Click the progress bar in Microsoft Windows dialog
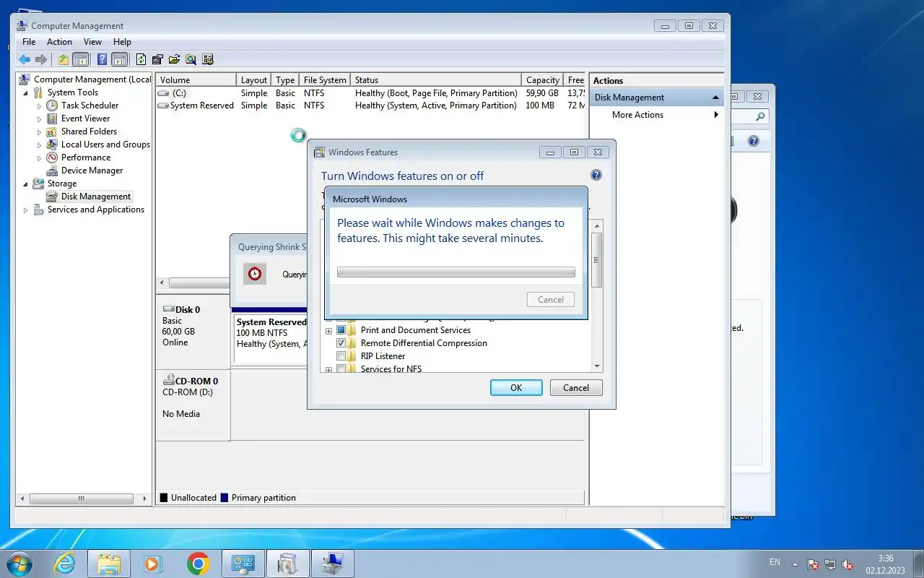The width and height of the screenshot is (924, 578). point(456,272)
